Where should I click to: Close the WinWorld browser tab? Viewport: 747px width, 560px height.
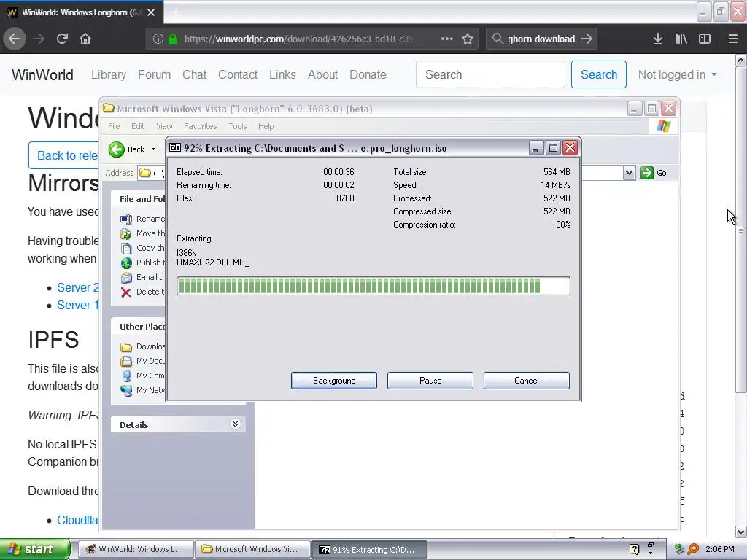click(x=151, y=12)
